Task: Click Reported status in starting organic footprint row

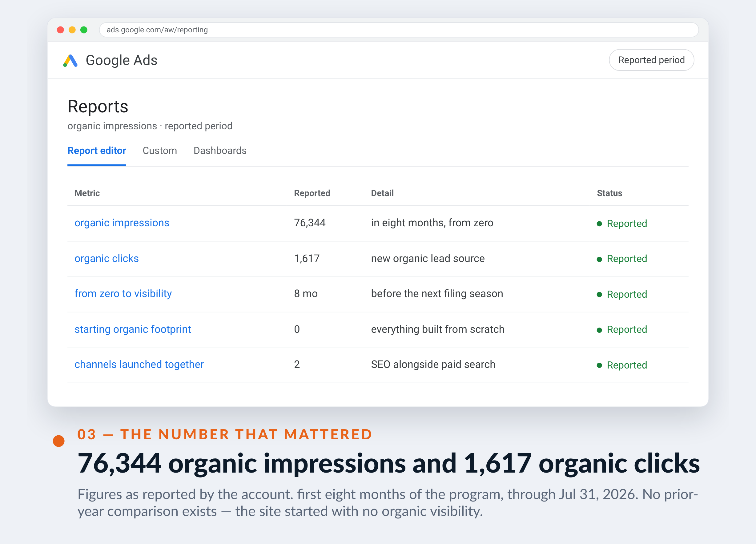Action: click(x=622, y=330)
